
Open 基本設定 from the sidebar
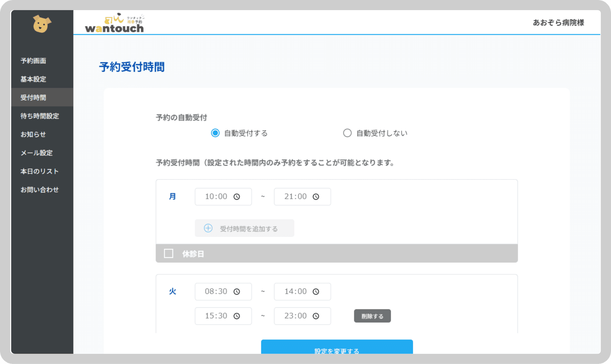tap(33, 79)
